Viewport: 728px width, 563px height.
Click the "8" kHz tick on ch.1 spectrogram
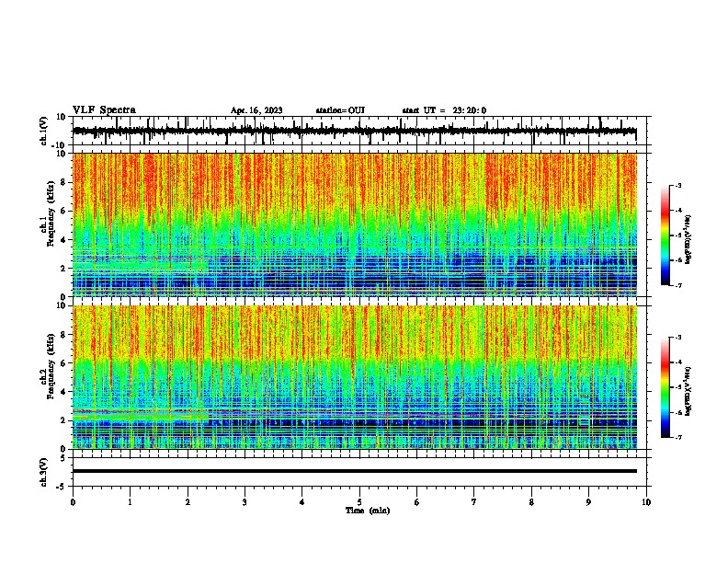click(63, 182)
